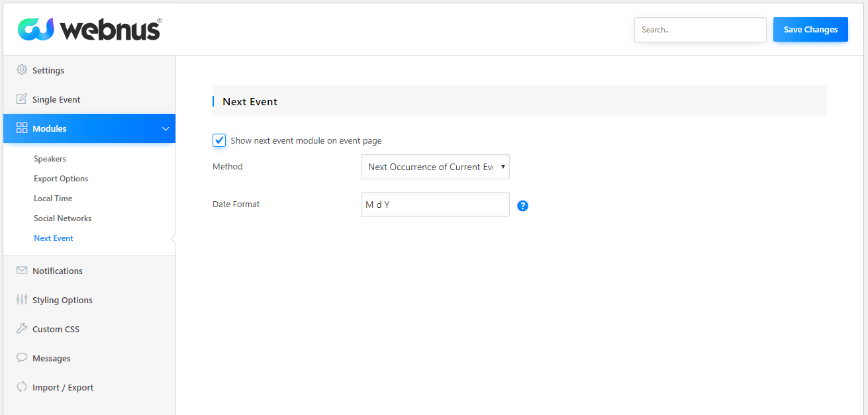This screenshot has height=415, width=868.
Task: Click inside the Search field
Action: pyautogui.click(x=700, y=29)
